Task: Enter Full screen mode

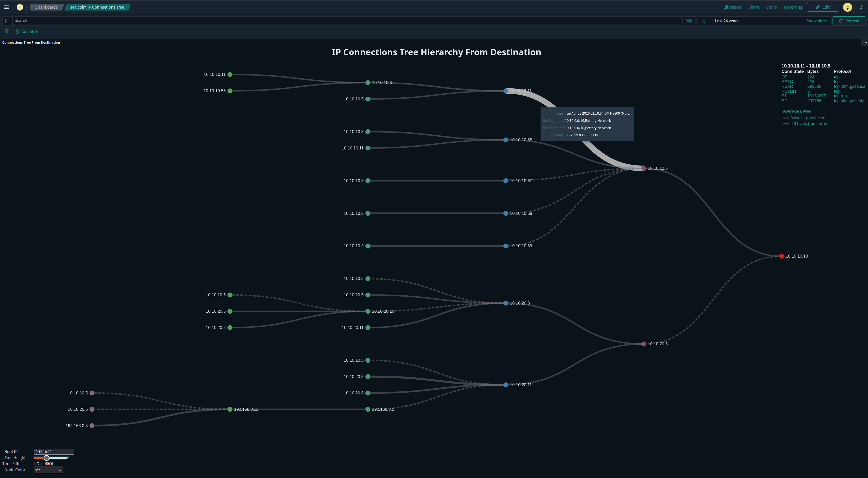Action: (731, 7)
